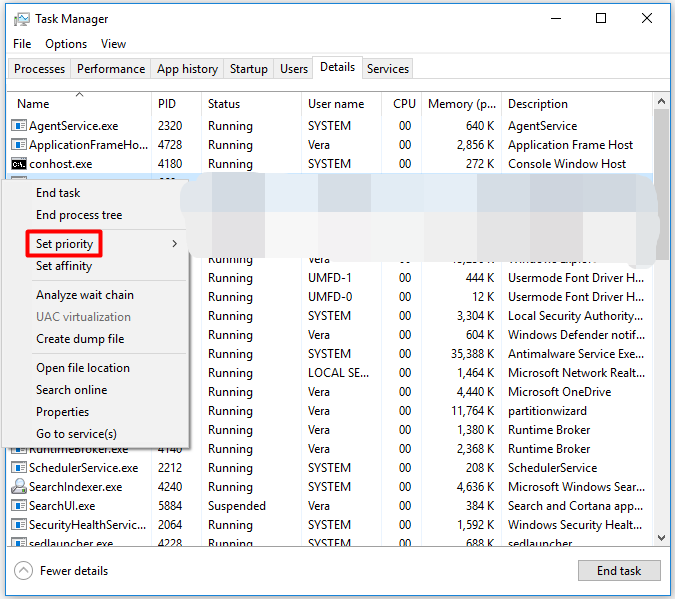Click the Windows Defender notif... description
The image size is (675, 599).
point(576,335)
